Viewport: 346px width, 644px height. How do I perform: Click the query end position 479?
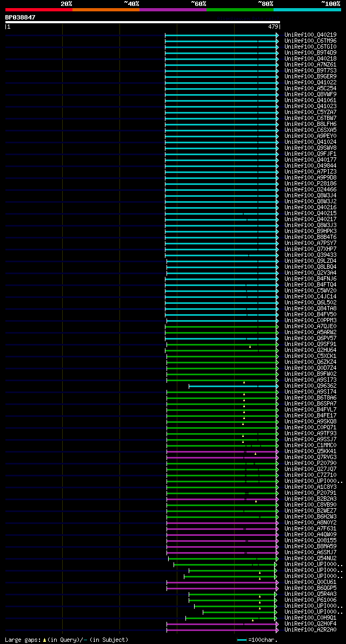click(x=274, y=26)
